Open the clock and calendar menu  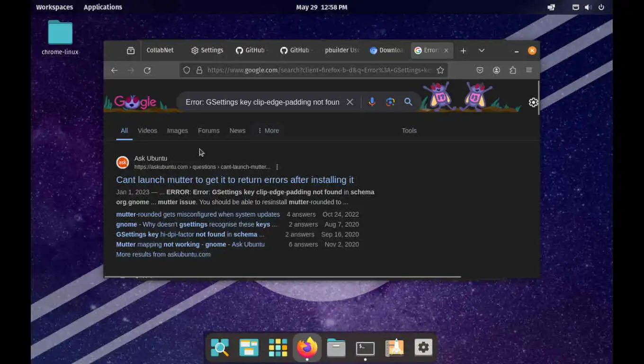coord(322,7)
